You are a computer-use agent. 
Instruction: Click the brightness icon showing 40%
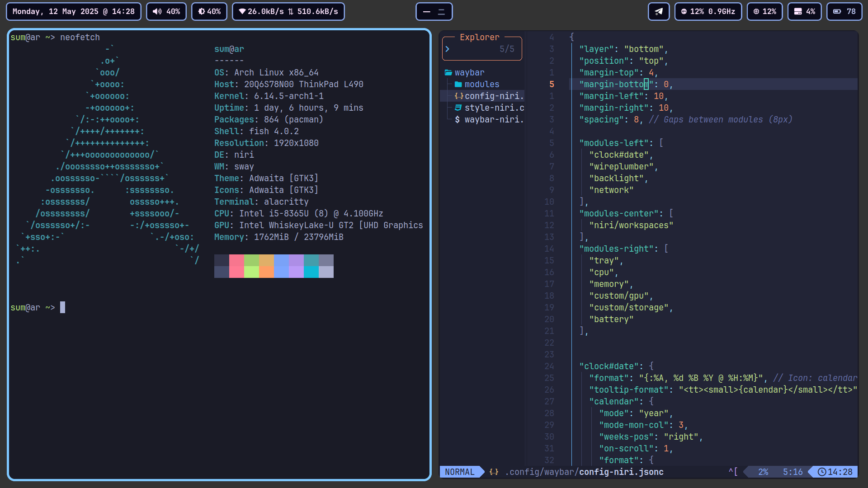pos(202,11)
